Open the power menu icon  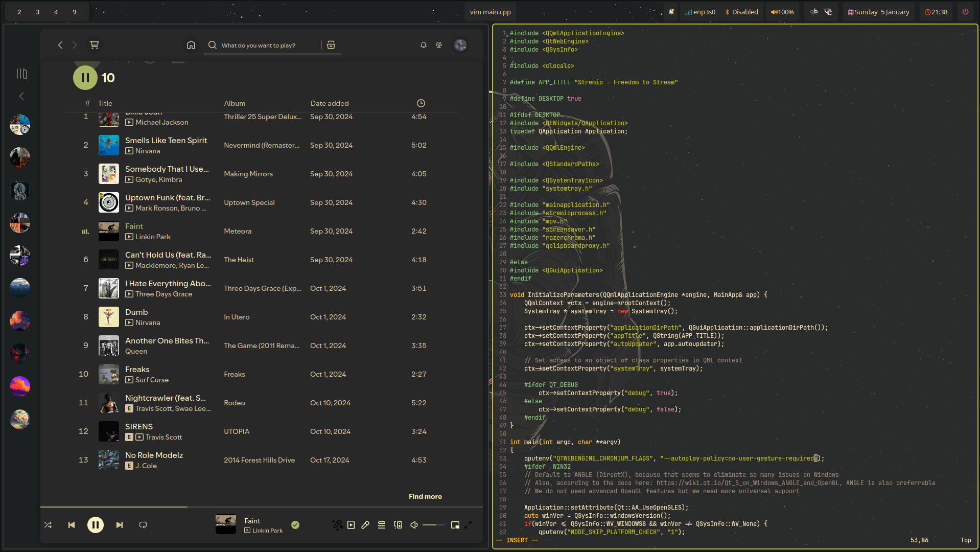click(x=965, y=12)
